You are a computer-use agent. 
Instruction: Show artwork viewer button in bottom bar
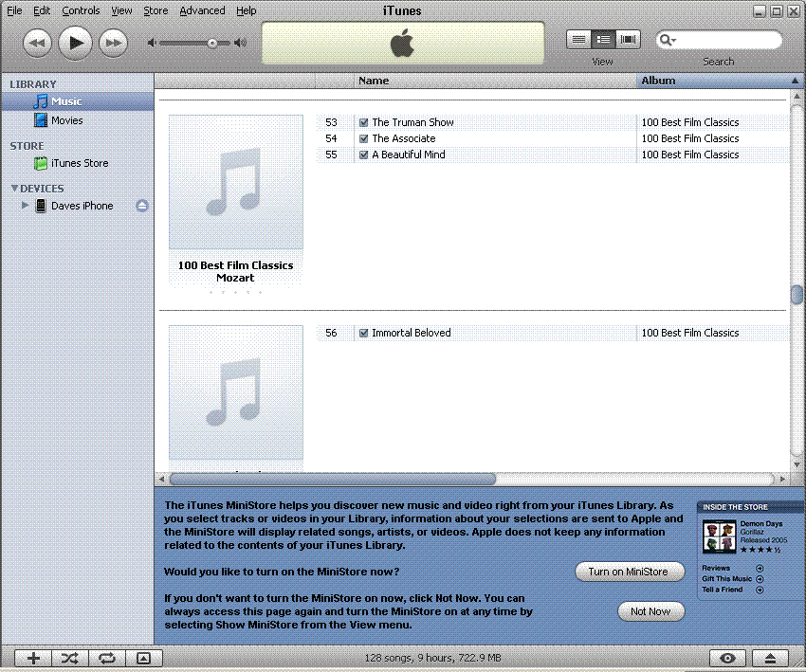point(143,658)
